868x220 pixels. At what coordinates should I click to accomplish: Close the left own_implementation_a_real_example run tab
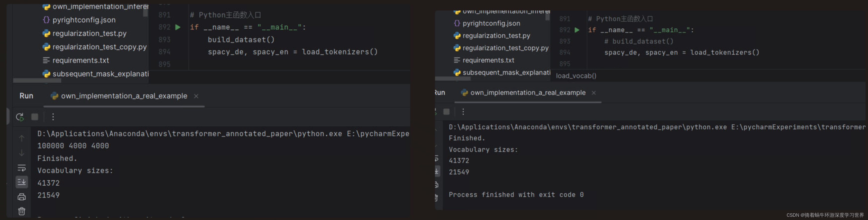click(196, 96)
